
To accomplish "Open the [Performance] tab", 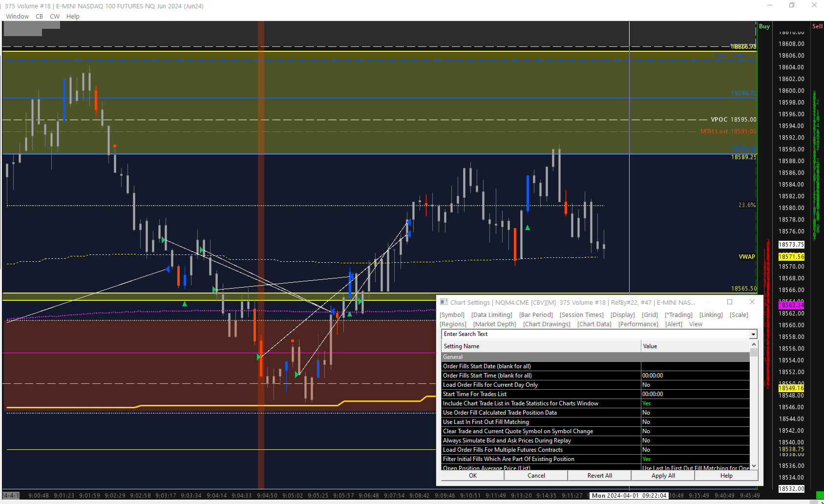I will coord(638,324).
